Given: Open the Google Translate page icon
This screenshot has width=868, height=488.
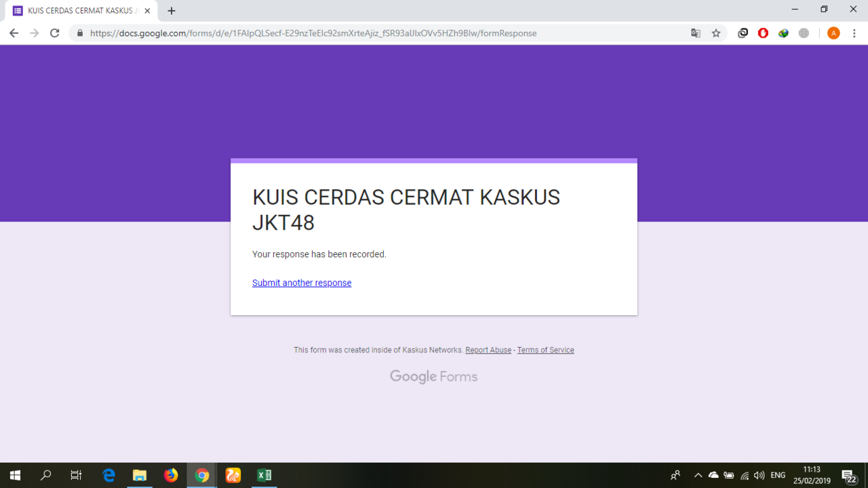Looking at the screenshot, I should pos(696,33).
